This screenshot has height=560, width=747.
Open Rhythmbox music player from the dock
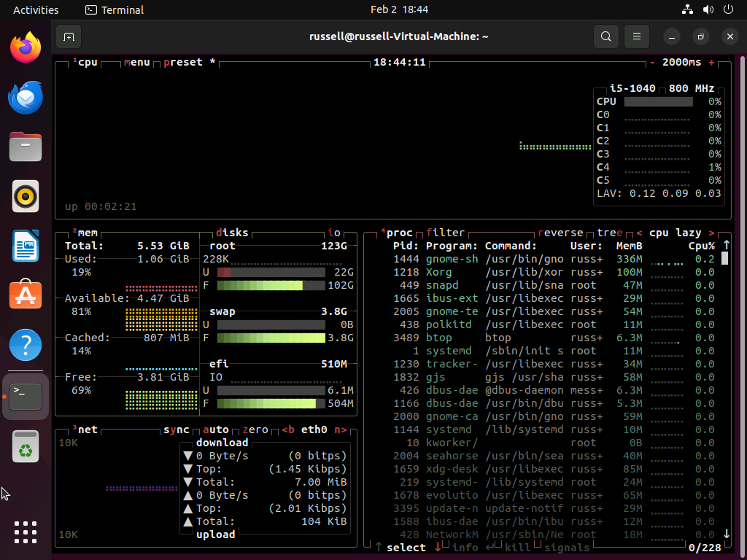click(25, 196)
